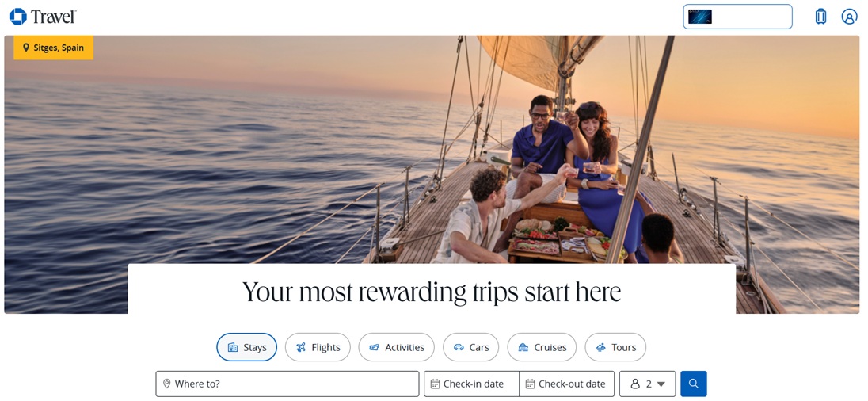Select the Cars tab
The height and width of the screenshot is (401, 868).
point(470,347)
